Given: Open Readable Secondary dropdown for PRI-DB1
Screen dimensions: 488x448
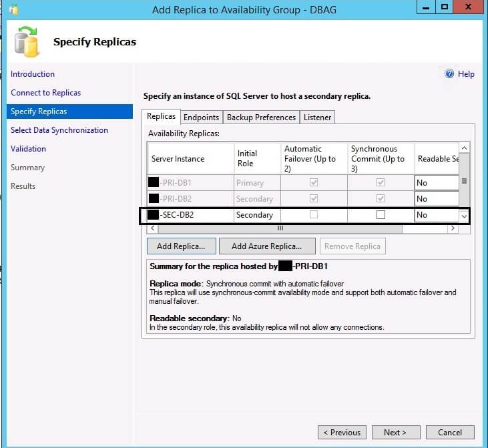Looking at the screenshot, I should (437, 182).
